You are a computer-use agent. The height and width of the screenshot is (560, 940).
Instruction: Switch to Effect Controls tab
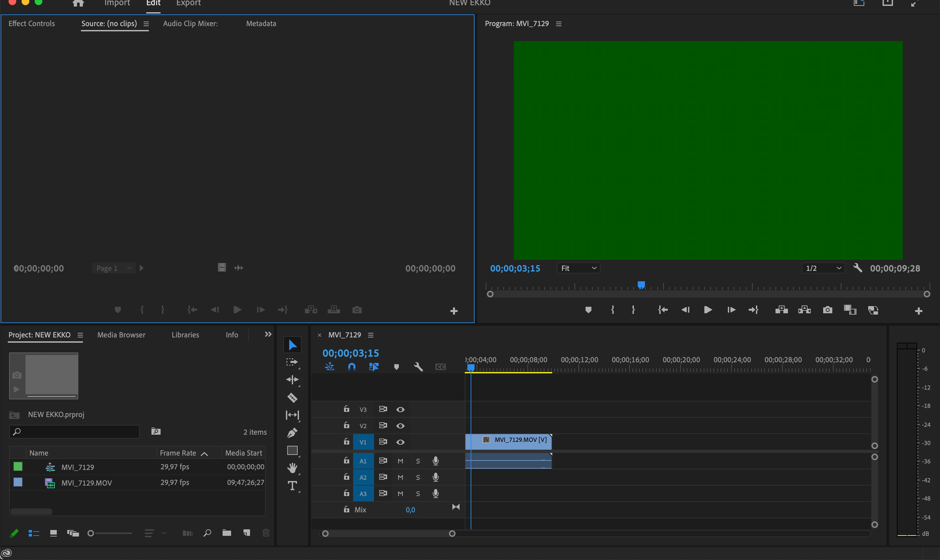coord(32,23)
